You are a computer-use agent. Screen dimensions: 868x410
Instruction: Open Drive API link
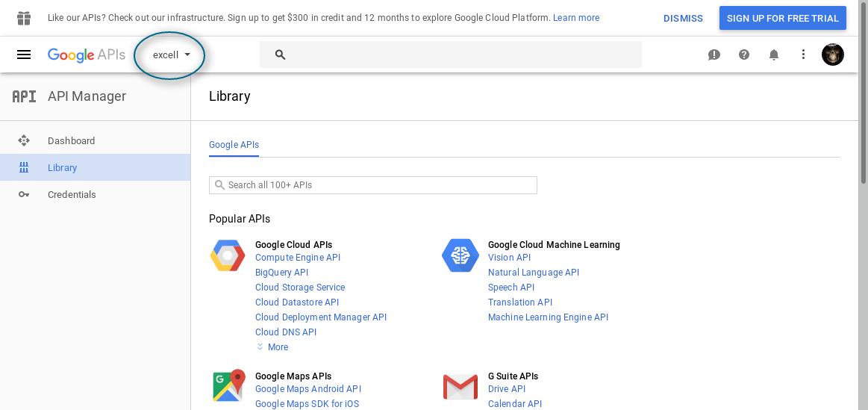pyautogui.click(x=507, y=390)
